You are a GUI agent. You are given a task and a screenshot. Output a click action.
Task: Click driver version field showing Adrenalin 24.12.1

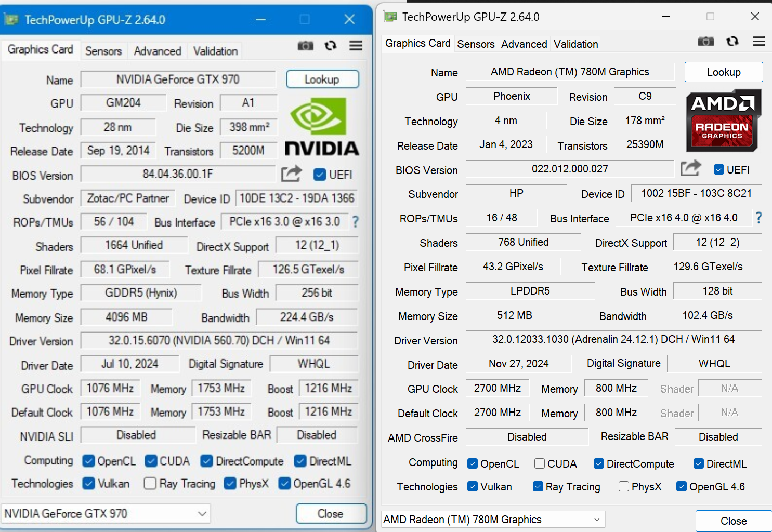coord(613,339)
